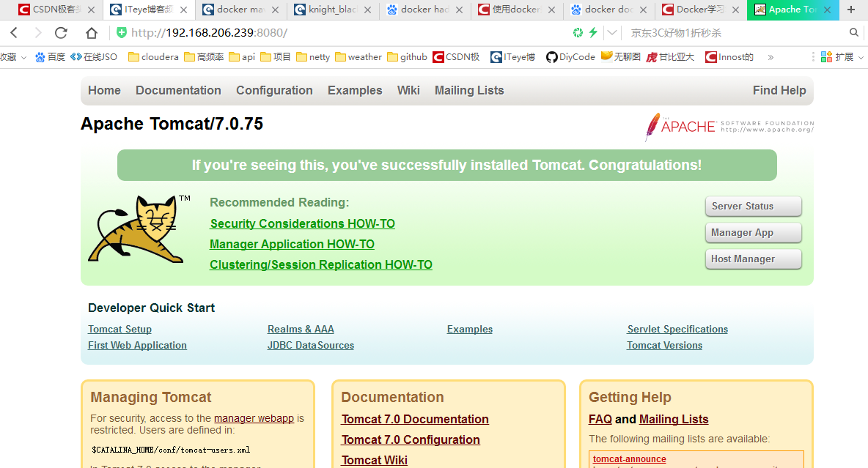868x468 pixels.
Task: Open the FAQ link
Action: pyautogui.click(x=600, y=420)
